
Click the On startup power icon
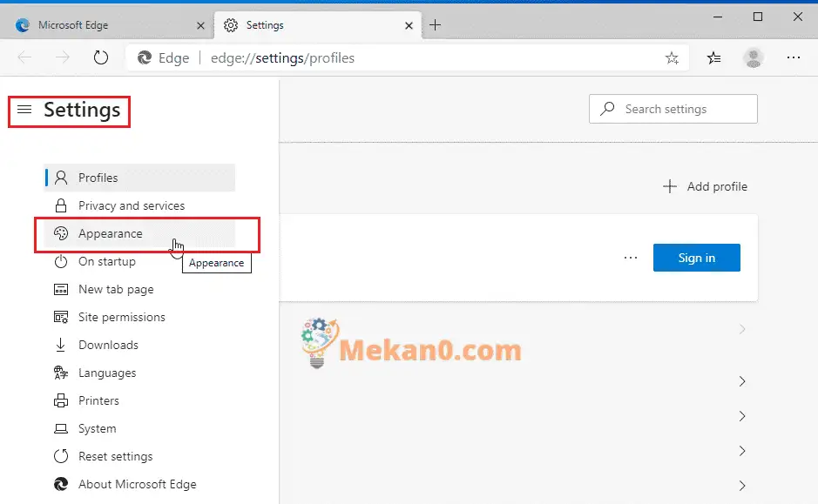(x=61, y=262)
